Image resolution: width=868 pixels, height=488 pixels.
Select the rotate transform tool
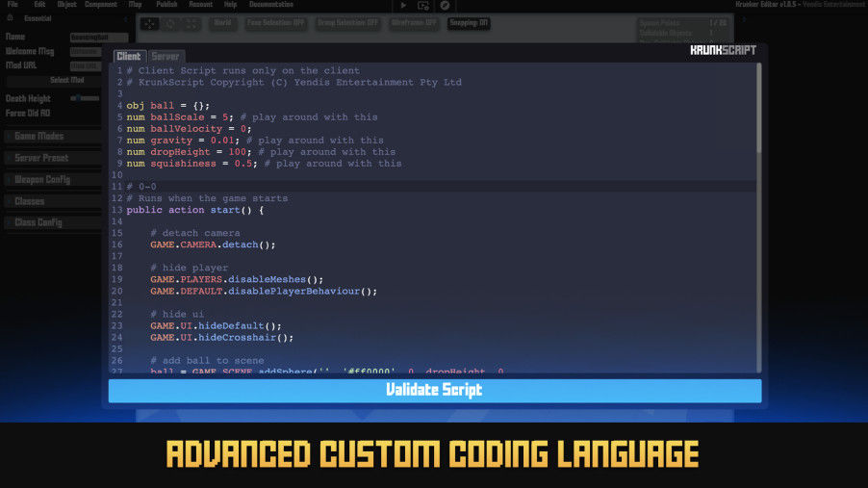click(x=171, y=23)
